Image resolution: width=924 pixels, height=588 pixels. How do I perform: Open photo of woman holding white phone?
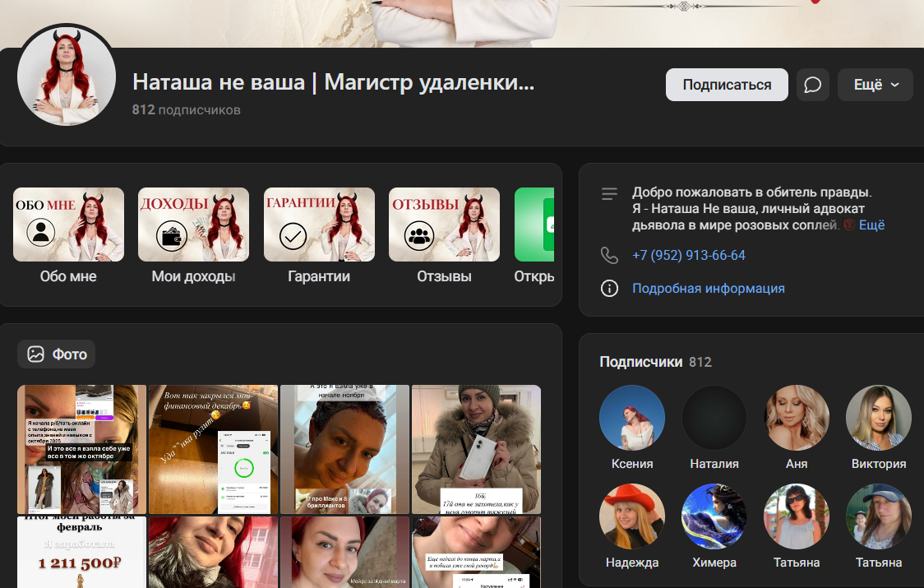click(x=476, y=449)
